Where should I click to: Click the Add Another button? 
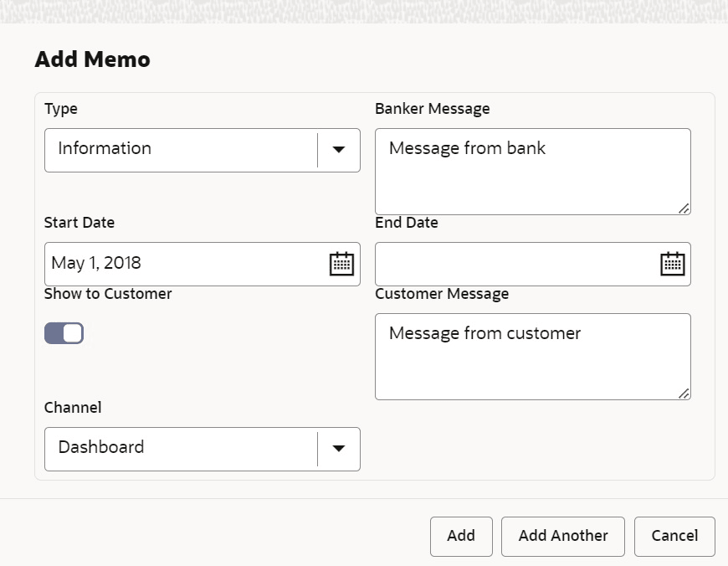coord(563,536)
